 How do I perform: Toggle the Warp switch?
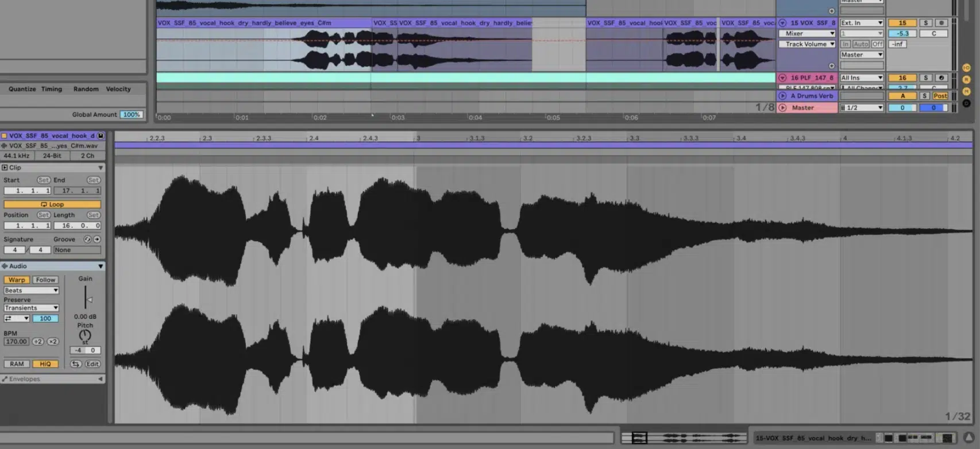tap(17, 280)
